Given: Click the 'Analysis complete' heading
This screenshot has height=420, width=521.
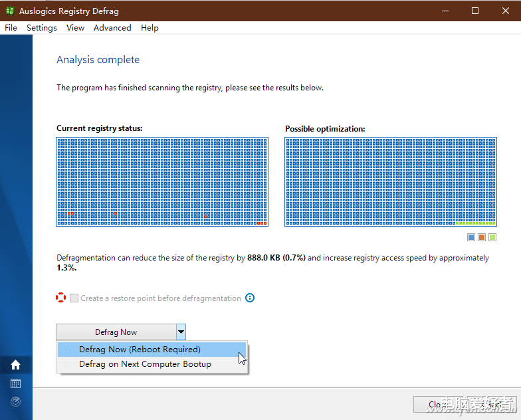Looking at the screenshot, I should tap(98, 60).
